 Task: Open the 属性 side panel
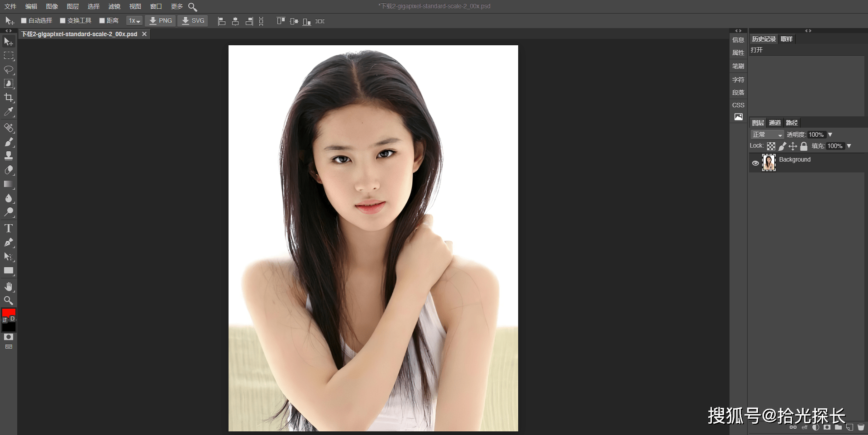click(x=738, y=53)
